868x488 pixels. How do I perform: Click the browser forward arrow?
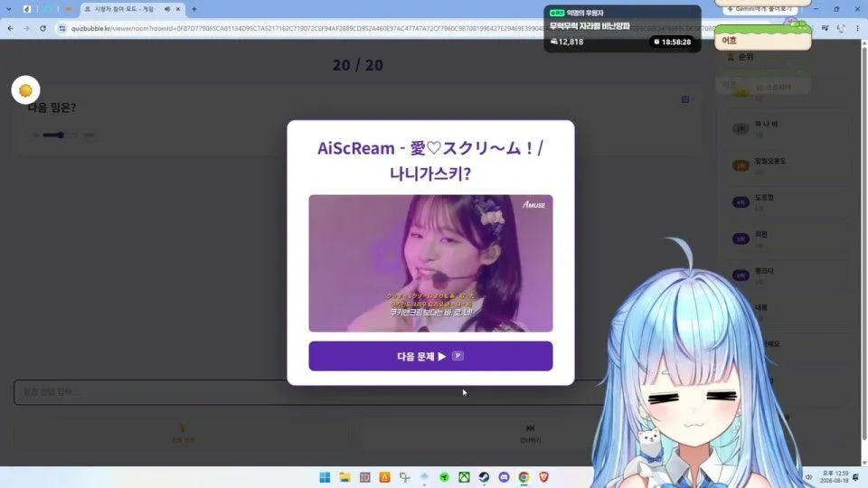(26, 28)
